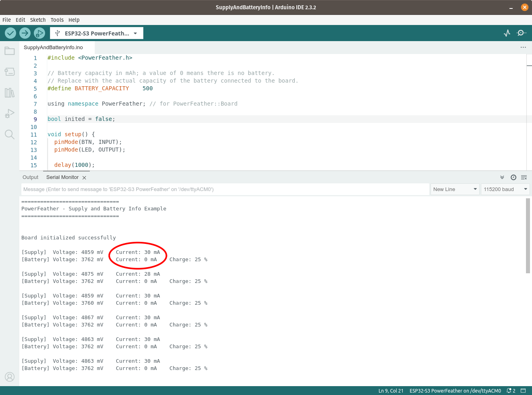The image size is (532, 395).
Task: Open the Sketchbook folder icon
Action: pyautogui.click(x=10, y=51)
